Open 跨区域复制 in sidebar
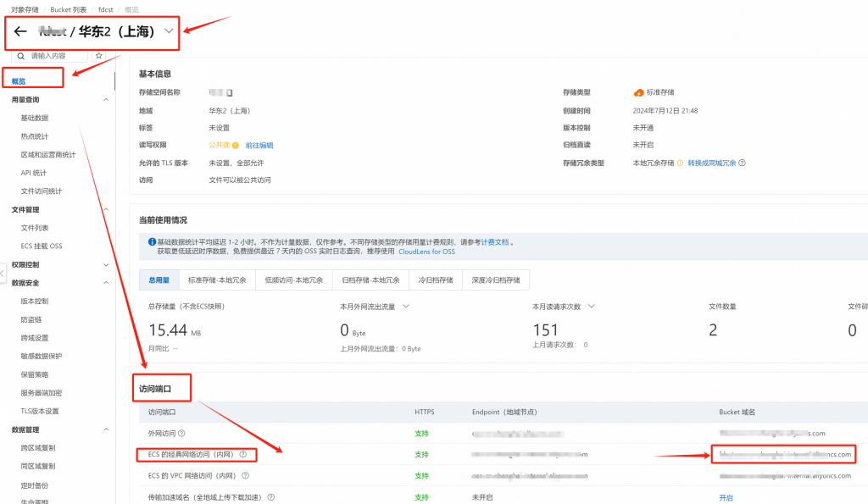Viewport: 868px width, 504px height. 38,448
